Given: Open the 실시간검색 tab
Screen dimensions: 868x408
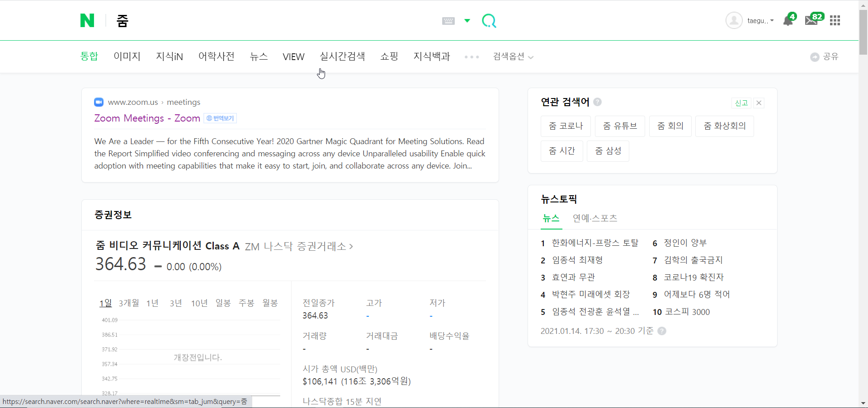Looking at the screenshot, I should [x=342, y=56].
